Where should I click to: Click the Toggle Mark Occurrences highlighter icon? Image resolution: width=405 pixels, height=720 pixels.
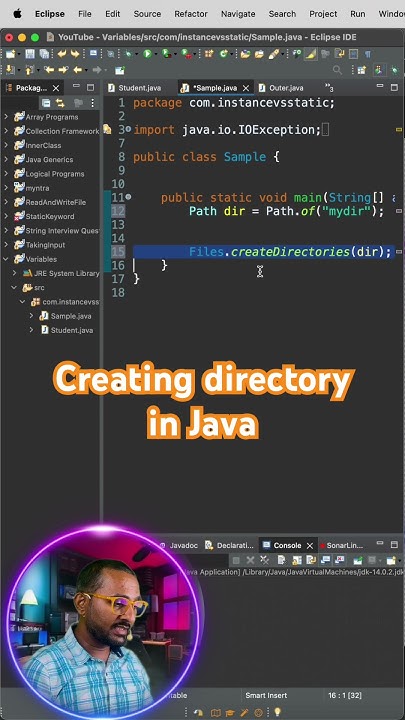[311, 54]
